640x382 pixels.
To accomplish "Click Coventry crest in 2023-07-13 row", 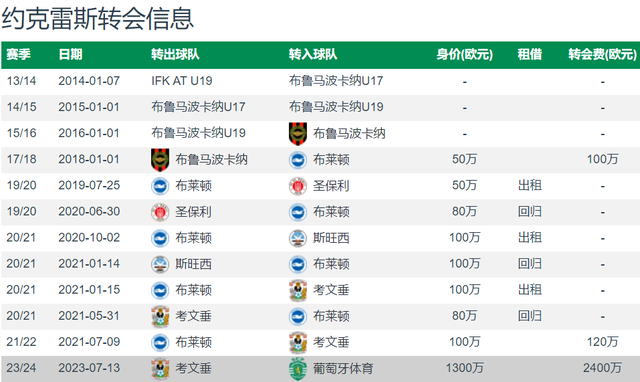I will click(160, 369).
